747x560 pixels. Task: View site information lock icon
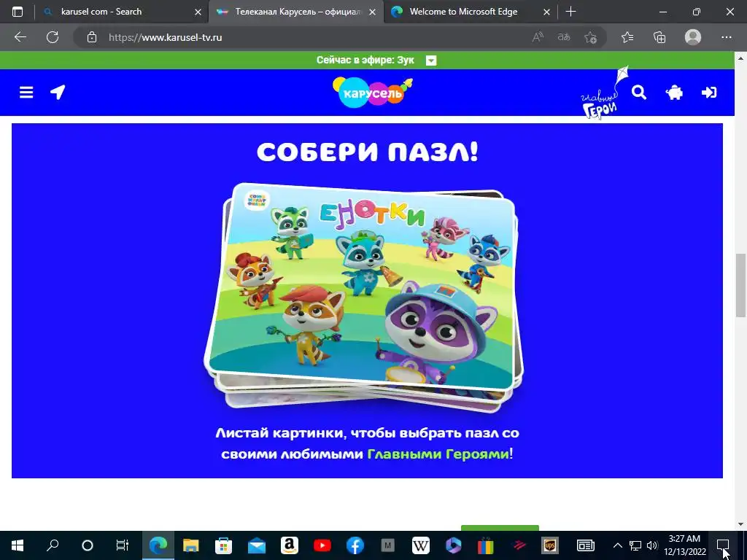pyautogui.click(x=92, y=37)
